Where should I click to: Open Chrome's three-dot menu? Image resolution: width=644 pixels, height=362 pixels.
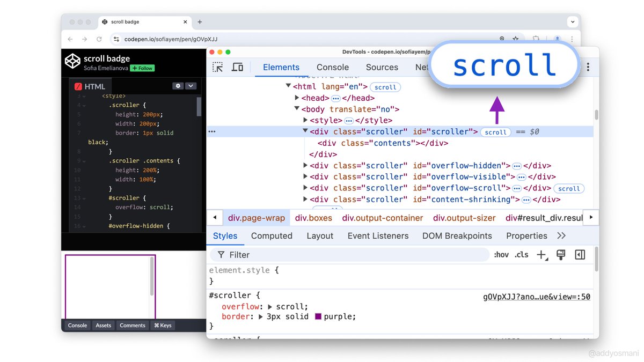(x=572, y=39)
